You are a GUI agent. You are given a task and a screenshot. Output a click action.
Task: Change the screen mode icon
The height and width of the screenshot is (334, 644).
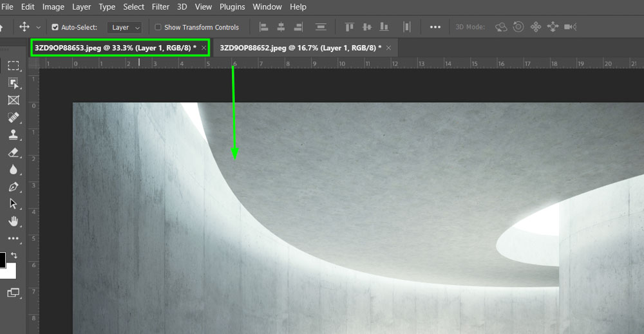click(14, 293)
